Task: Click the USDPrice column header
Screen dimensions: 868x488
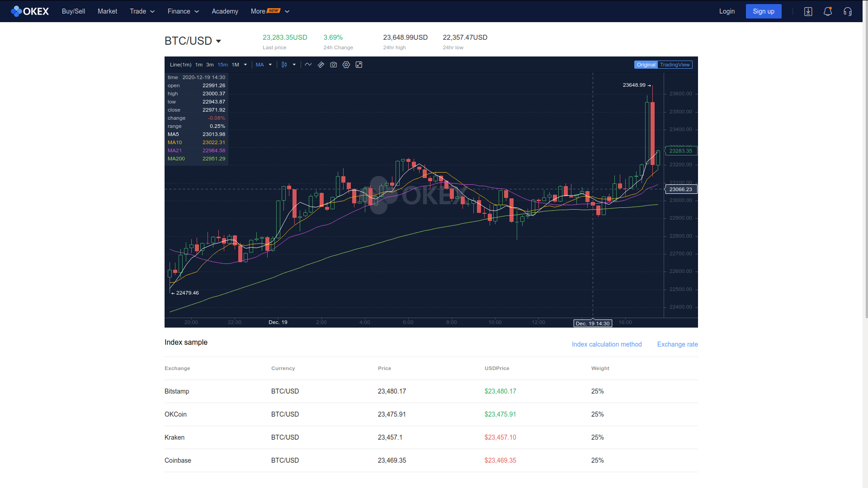Action: pyautogui.click(x=497, y=368)
